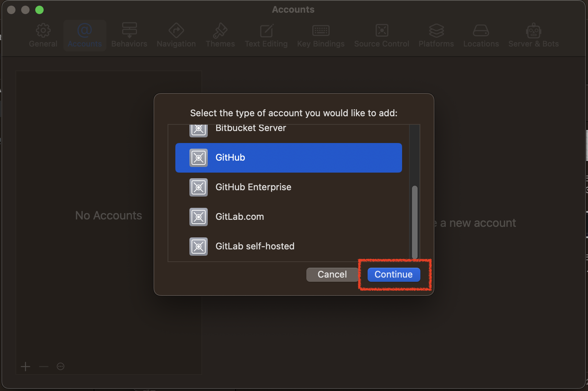Select GitHub Enterprise account type
This screenshot has width=588, height=391.
pyautogui.click(x=288, y=187)
